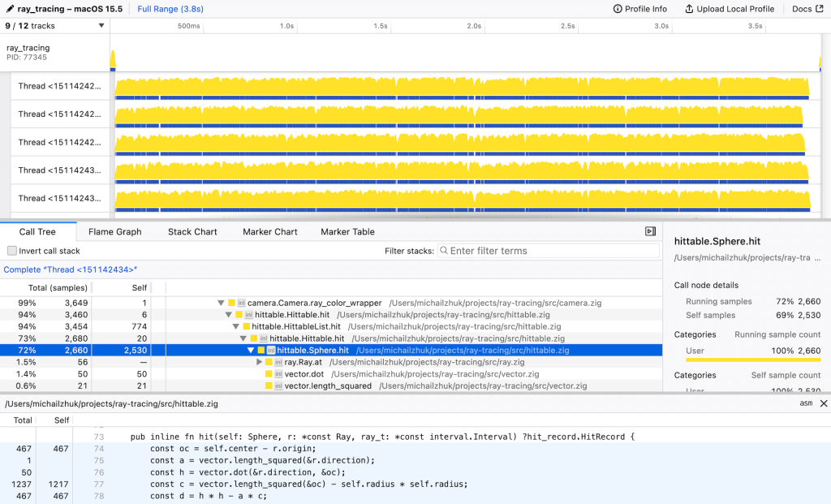
Task: Select the Marker Table tab
Action: point(347,232)
